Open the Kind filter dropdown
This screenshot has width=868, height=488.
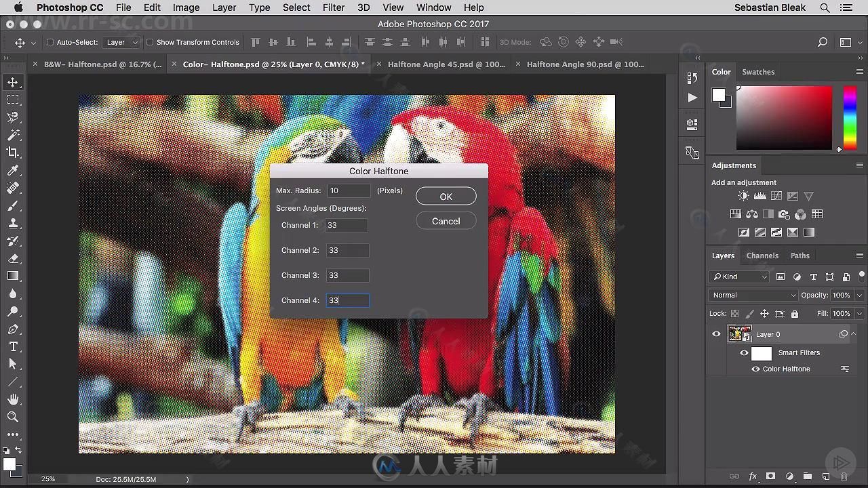coord(739,277)
